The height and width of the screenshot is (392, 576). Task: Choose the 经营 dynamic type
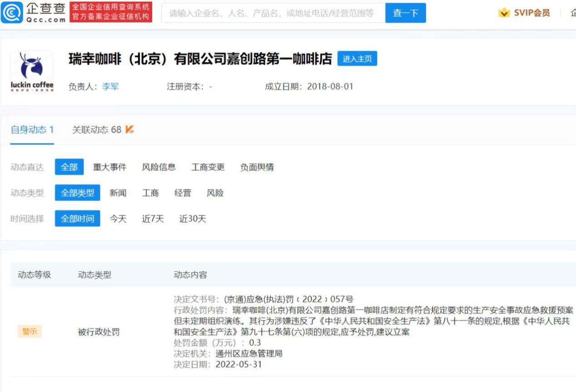point(183,193)
